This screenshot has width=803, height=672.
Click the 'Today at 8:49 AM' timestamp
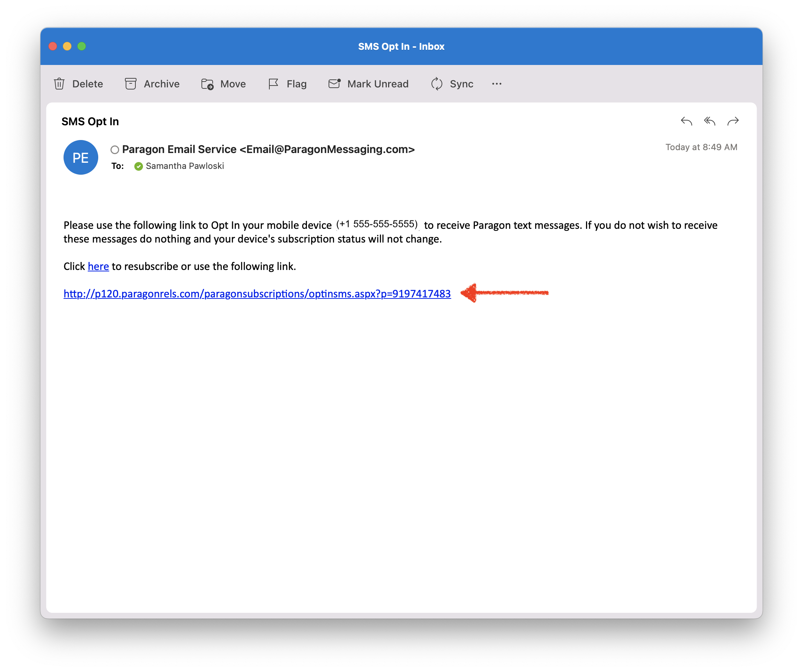[701, 147]
